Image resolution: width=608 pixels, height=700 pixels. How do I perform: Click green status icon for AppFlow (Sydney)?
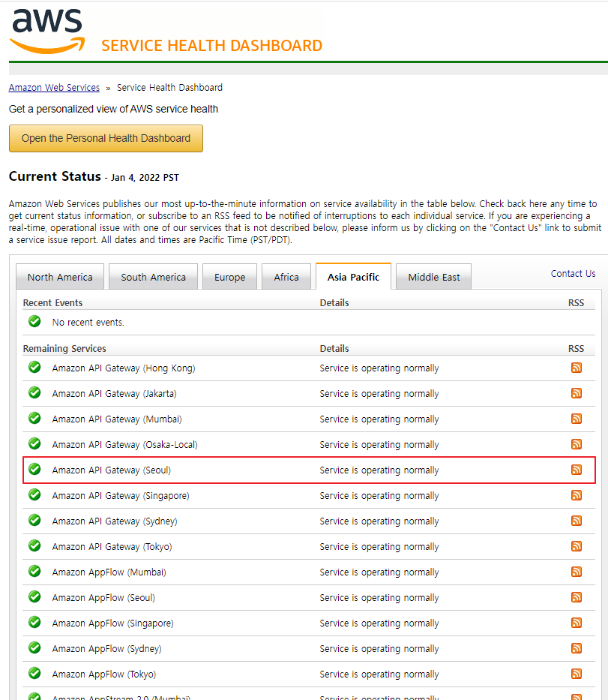point(34,647)
